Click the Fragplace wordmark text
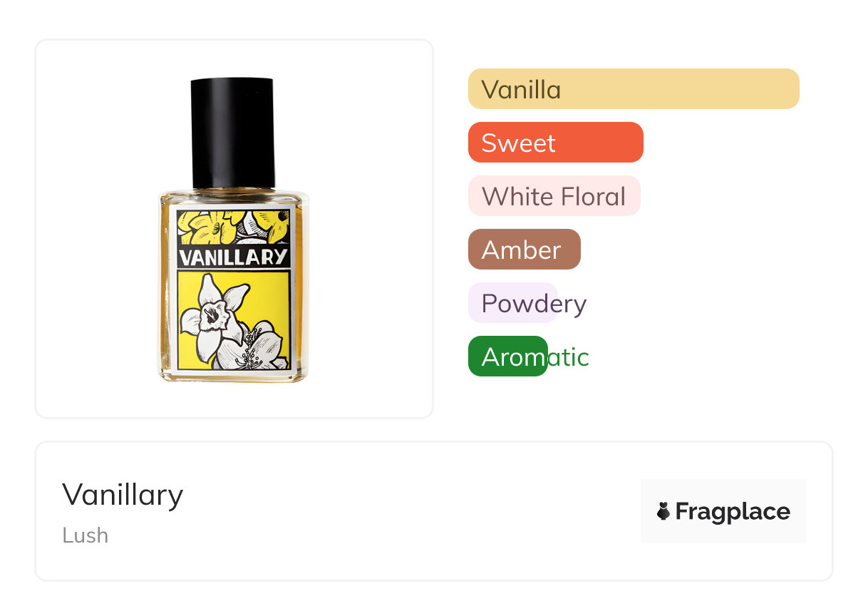This screenshot has width=868, height=616. point(732,512)
